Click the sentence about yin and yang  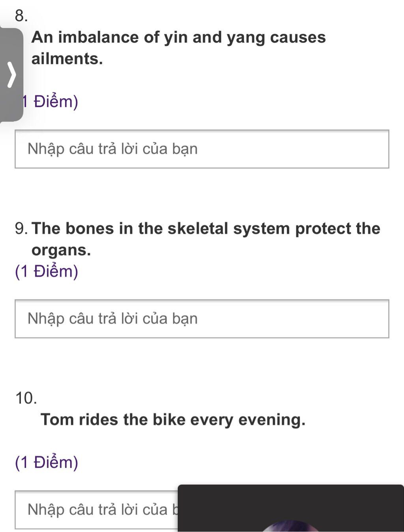click(179, 48)
